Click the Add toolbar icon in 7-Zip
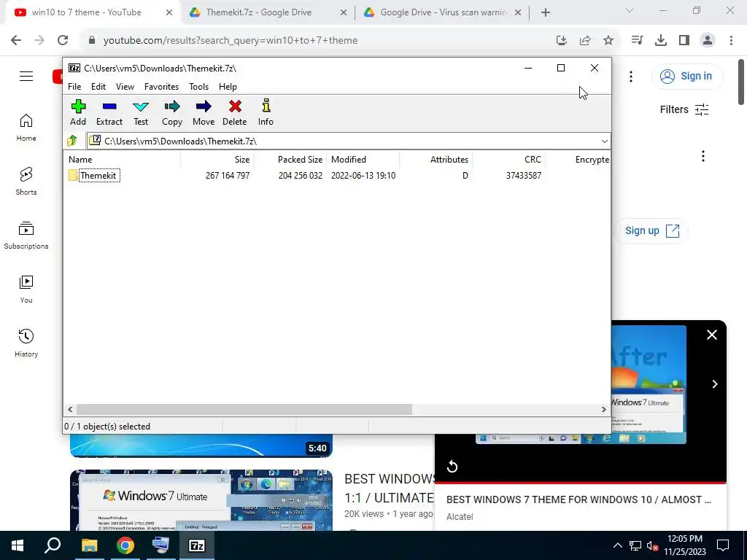747x560 pixels. (78, 112)
